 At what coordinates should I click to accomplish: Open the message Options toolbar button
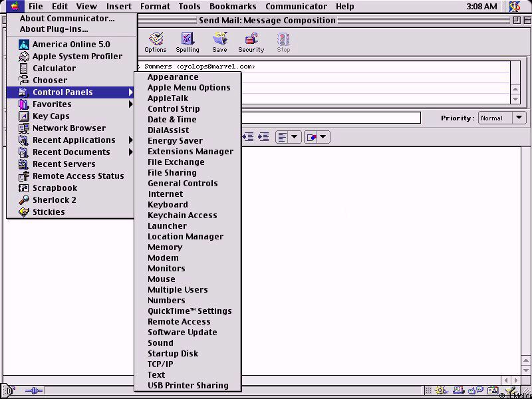[x=156, y=43]
